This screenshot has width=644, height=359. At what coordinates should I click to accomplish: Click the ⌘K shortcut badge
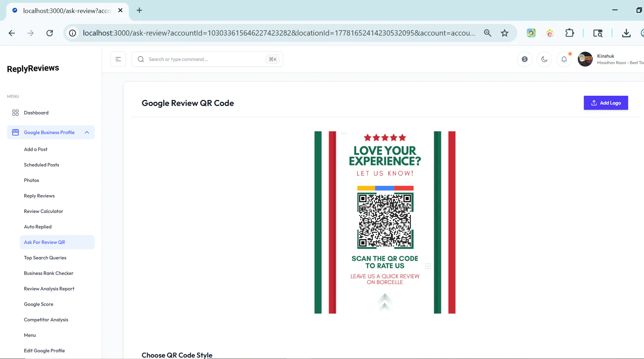coord(273,59)
